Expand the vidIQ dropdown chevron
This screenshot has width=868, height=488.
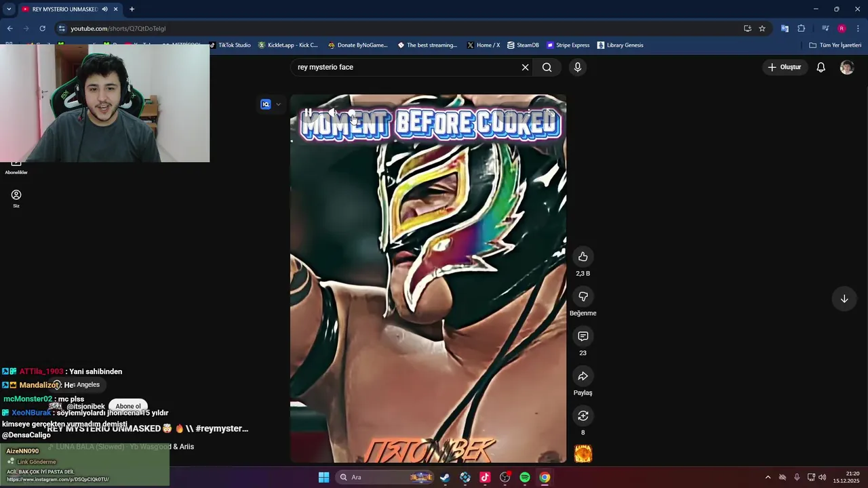coord(278,104)
